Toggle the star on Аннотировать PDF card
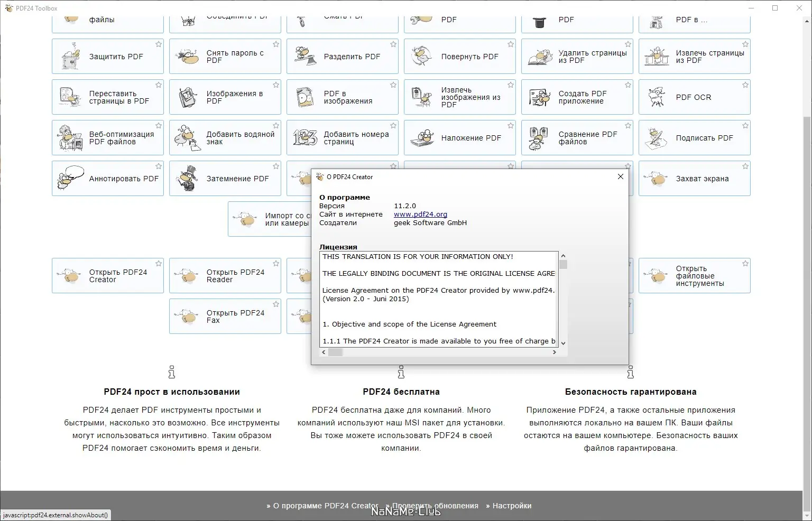The height and width of the screenshot is (521, 812). 159,166
